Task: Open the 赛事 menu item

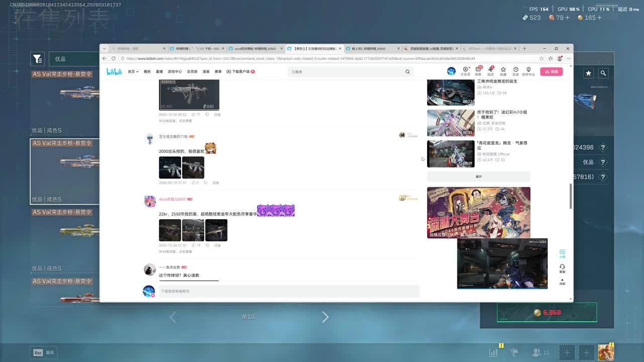Action: coord(218,72)
